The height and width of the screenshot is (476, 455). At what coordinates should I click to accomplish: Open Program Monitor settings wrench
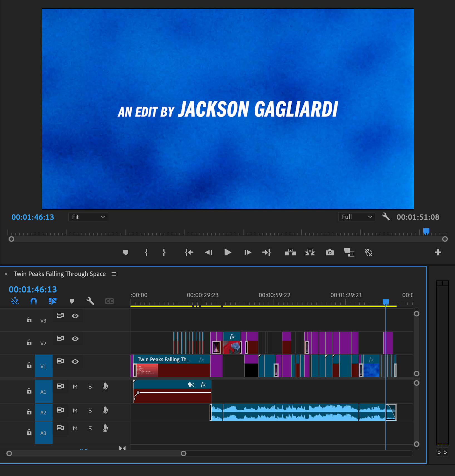coord(386,216)
